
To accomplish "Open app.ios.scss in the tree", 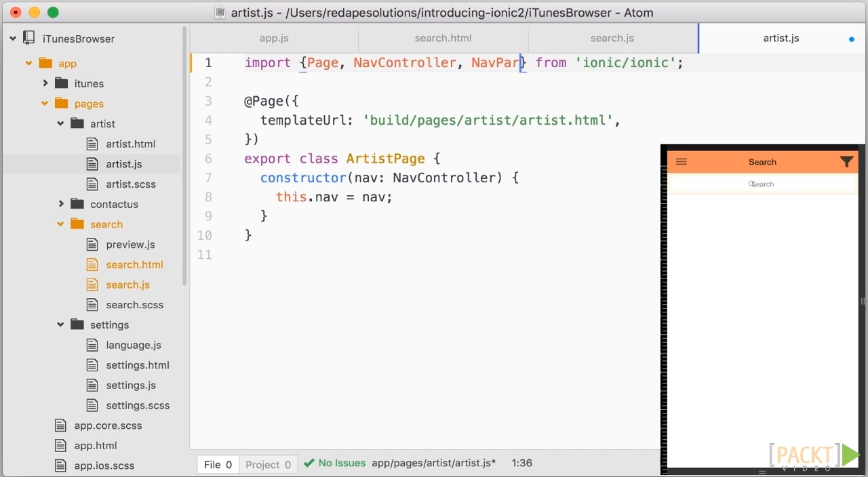I will point(104,465).
